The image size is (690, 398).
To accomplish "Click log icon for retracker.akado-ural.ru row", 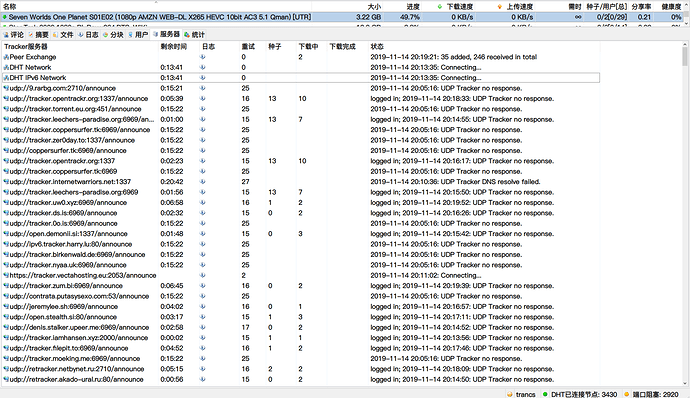I will click(203, 380).
